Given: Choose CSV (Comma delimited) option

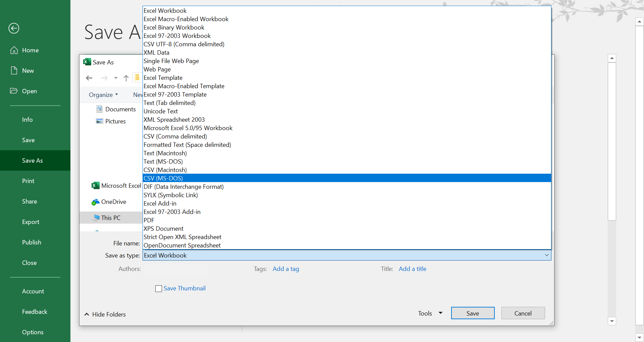Looking at the screenshot, I should (347, 136).
